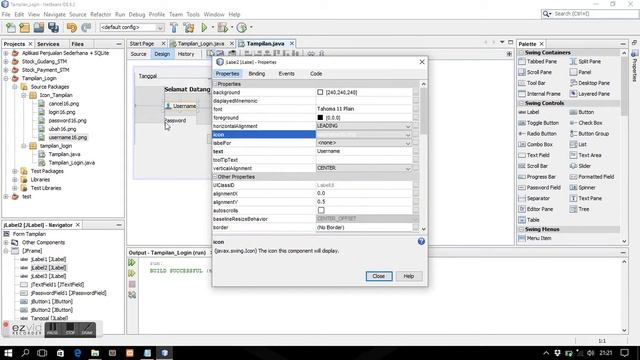Select Password Field component in the Palette
This screenshot has height=360, width=640.
tap(539, 187)
